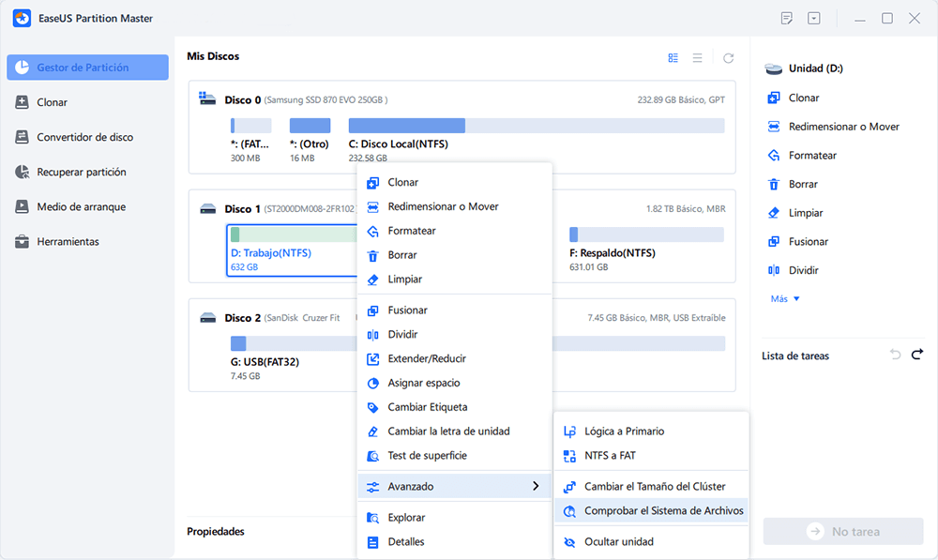Choose Fusionar in the context menu
This screenshot has width=938, height=560.
(454, 310)
